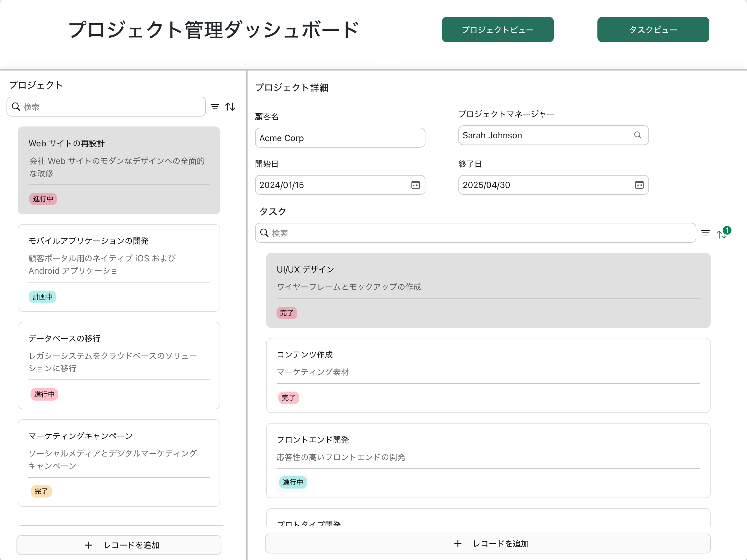Screen dimensions: 747x560
Task: Click the magnifier icon in task search box
Action: (264, 233)
